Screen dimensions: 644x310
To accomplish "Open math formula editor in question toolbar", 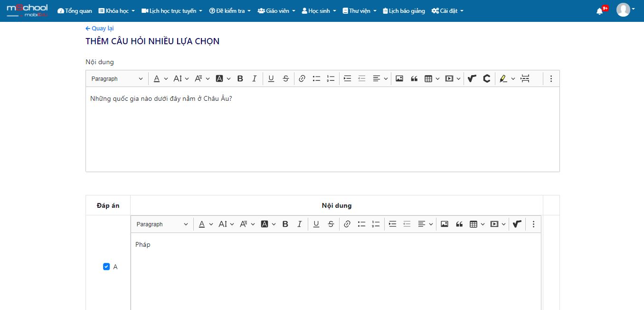I will click(x=472, y=79).
